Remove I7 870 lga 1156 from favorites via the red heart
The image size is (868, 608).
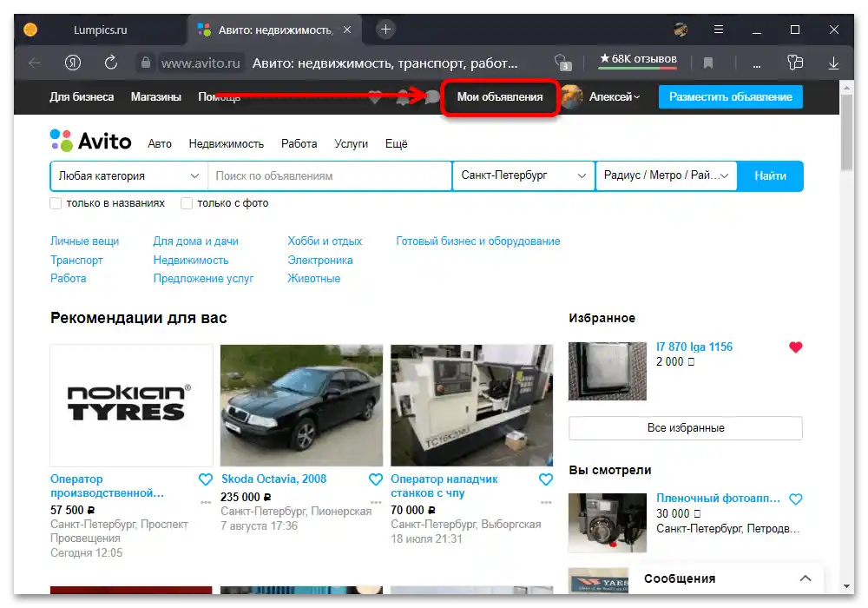click(795, 347)
